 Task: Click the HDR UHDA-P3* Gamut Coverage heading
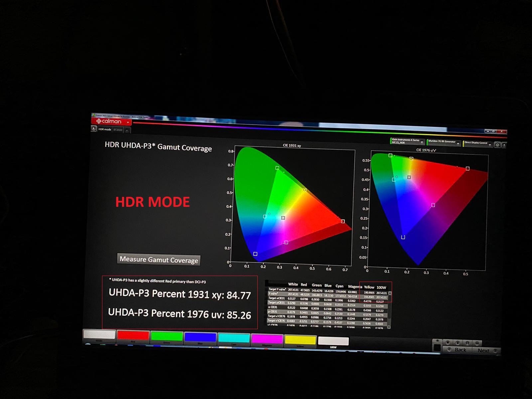[158, 147]
